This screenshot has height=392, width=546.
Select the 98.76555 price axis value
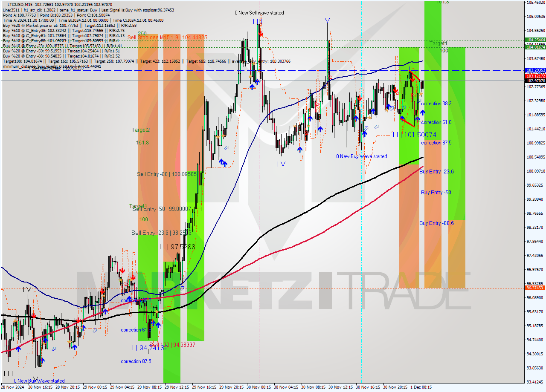(x=535, y=213)
